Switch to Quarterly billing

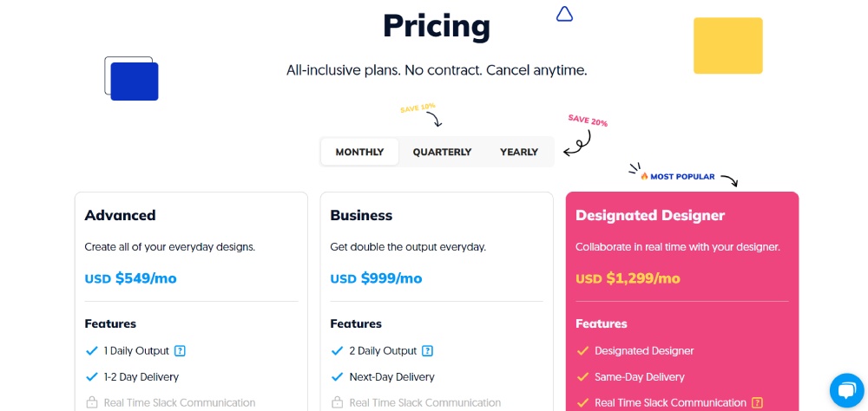[x=442, y=152]
